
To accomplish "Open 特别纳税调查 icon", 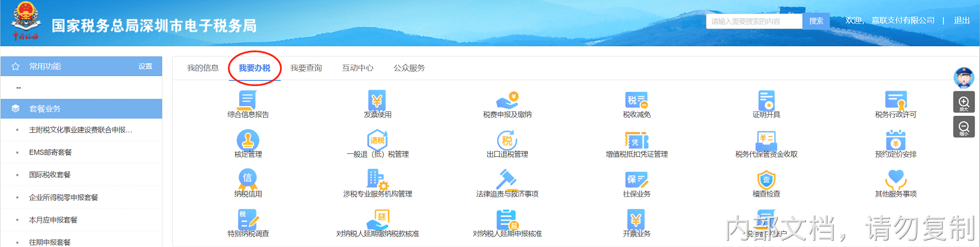I will tap(248, 218).
